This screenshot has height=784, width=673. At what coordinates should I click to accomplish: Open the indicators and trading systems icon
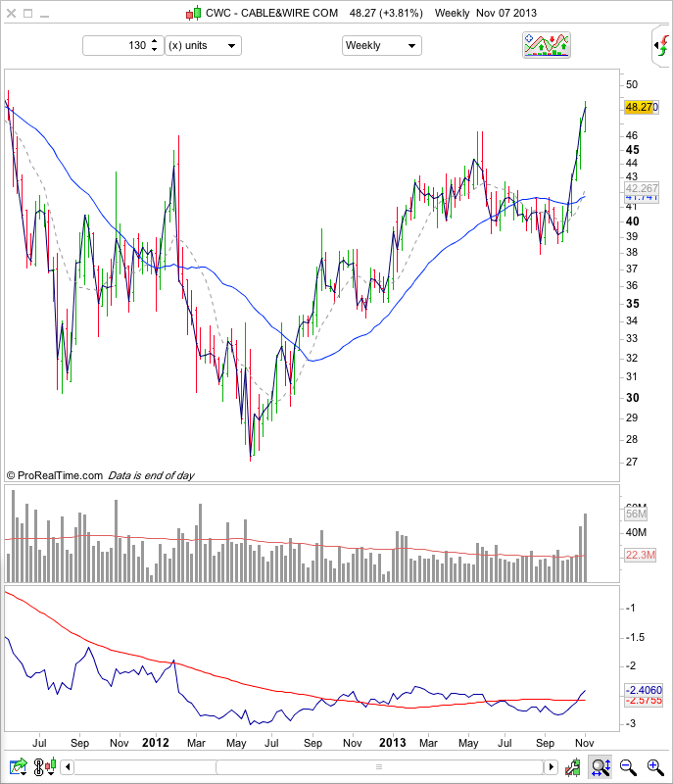547,45
